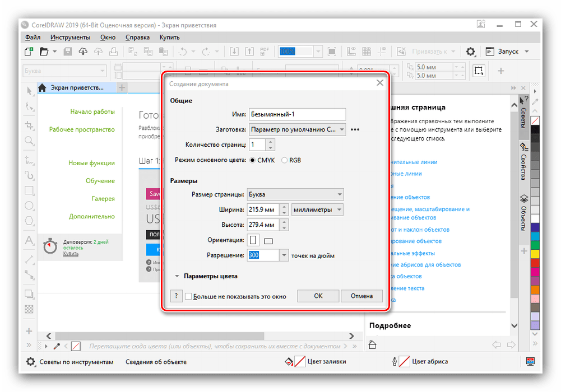Select the Text tool in toolbox
The image size is (561, 392).
29,240
